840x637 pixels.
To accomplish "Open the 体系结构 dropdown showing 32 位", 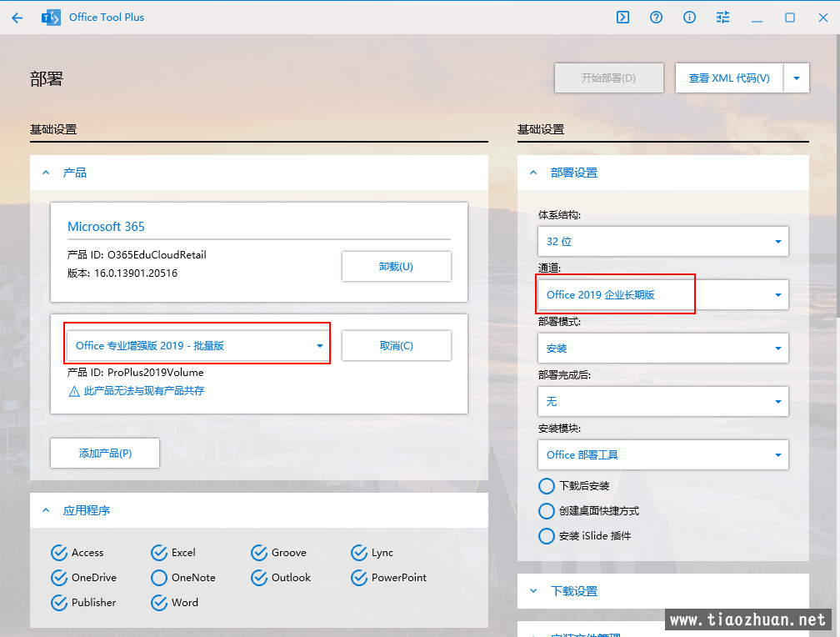I will tap(663, 241).
